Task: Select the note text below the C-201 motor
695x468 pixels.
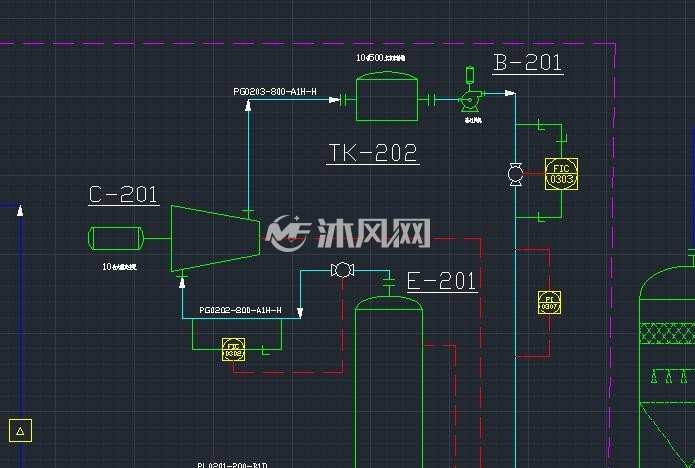Action: click(x=120, y=267)
